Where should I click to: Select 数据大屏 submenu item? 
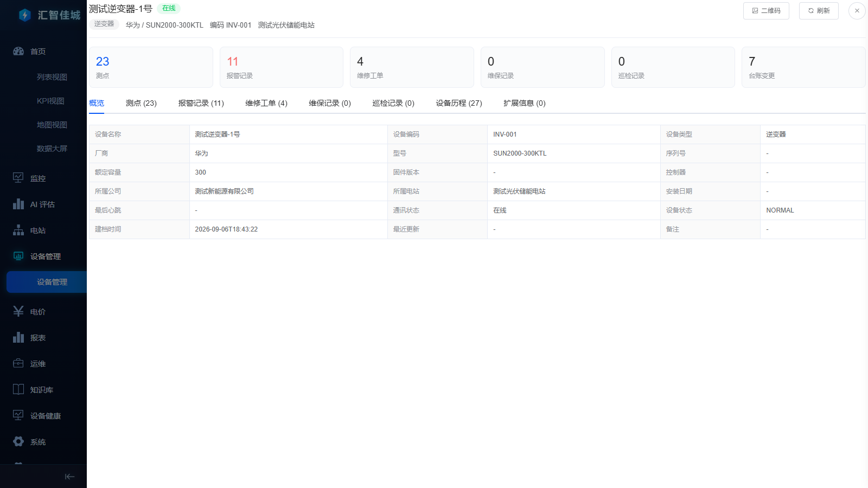(x=52, y=149)
